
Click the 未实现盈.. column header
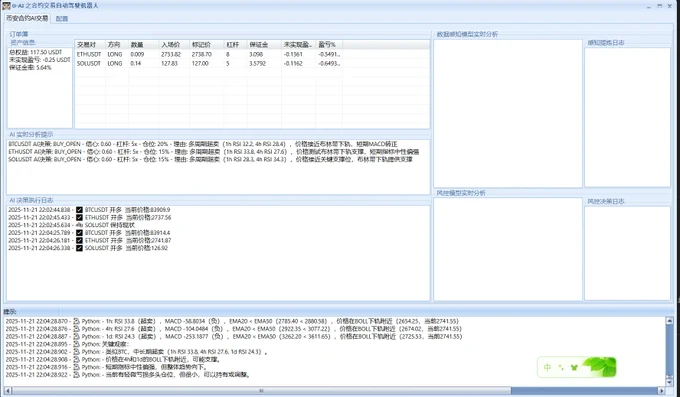[x=299, y=45]
